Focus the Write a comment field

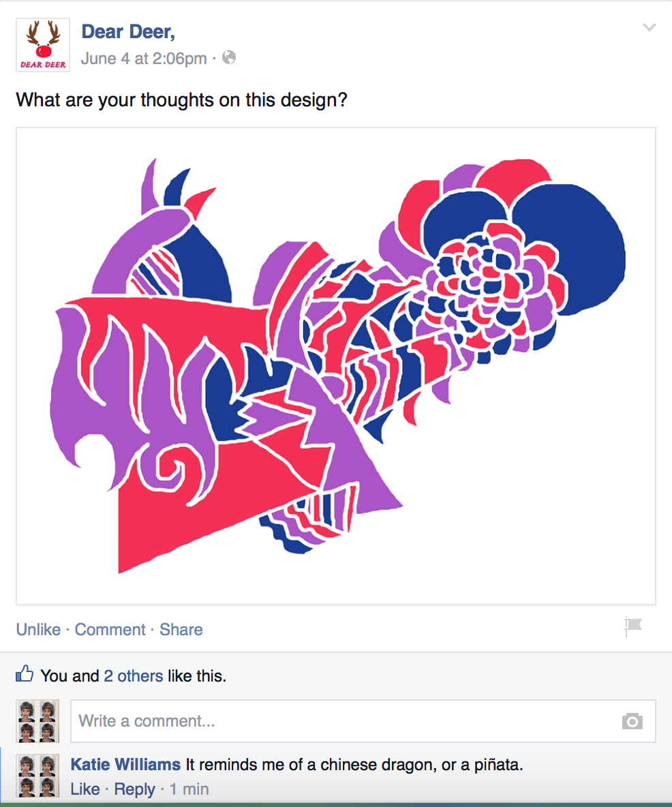point(363,721)
